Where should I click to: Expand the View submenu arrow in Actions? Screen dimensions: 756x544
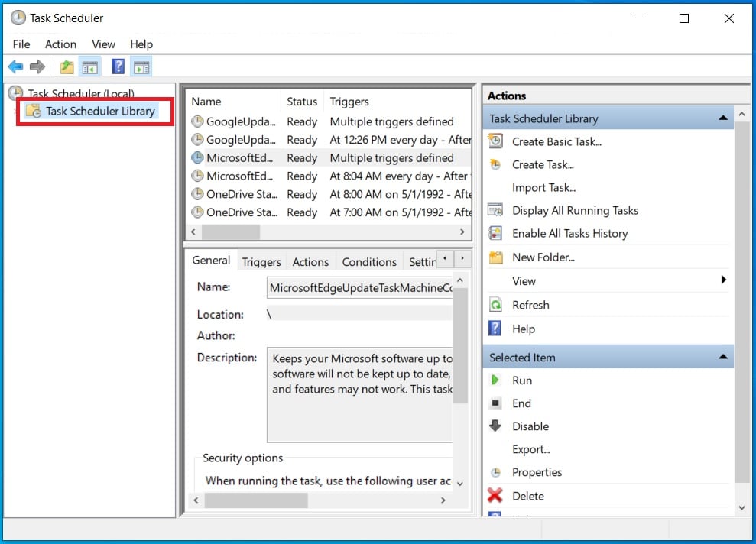click(723, 280)
